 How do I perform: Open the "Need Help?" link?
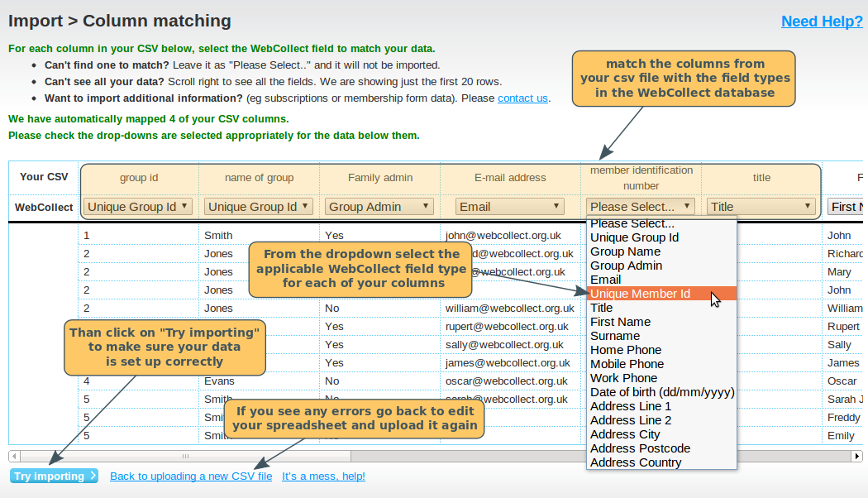coord(821,21)
